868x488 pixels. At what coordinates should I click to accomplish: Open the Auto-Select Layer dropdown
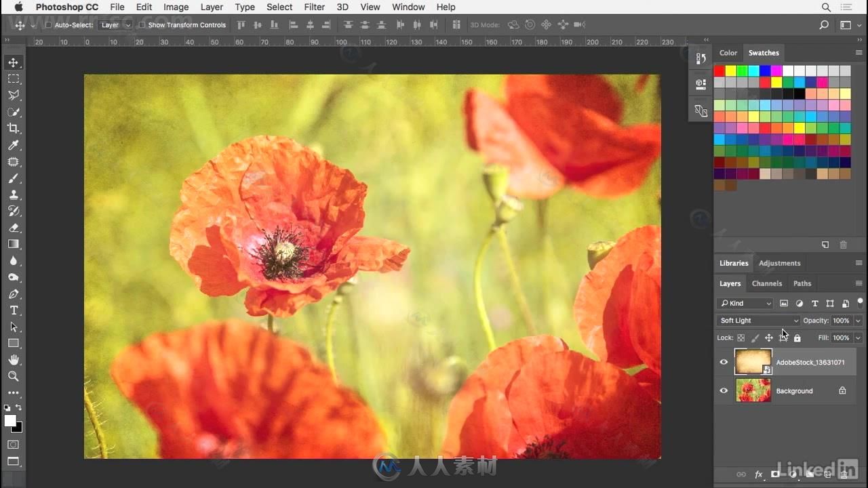click(x=115, y=25)
